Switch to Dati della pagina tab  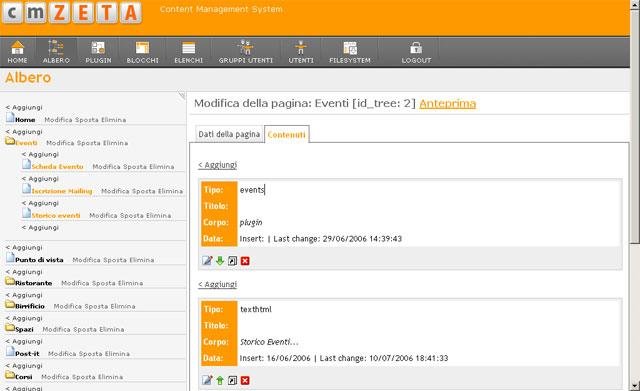pyautogui.click(x=229, y=134)
